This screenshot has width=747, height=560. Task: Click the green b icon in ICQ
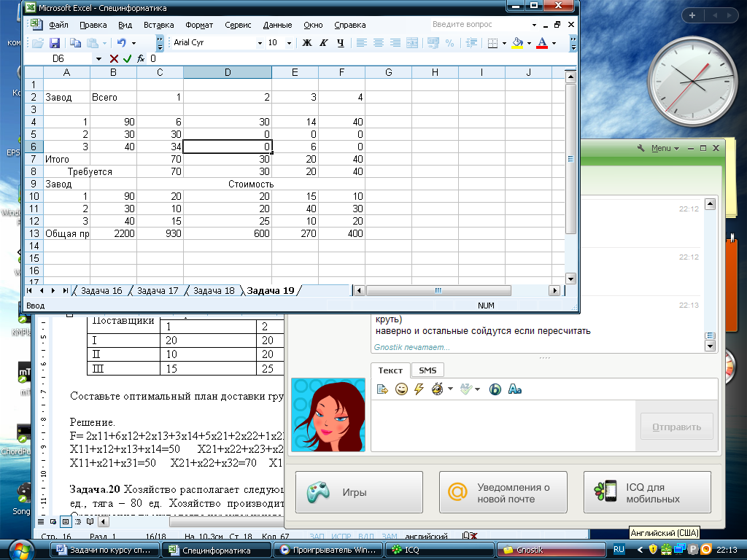(x=495, y=389)
